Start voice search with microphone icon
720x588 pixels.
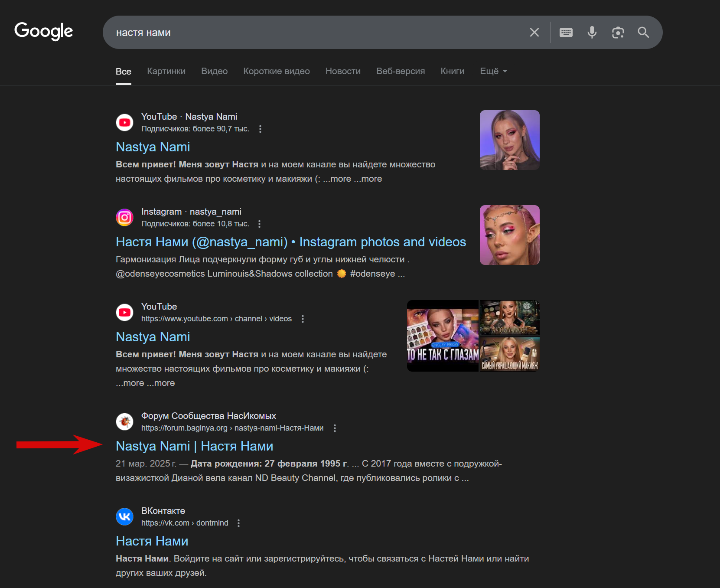tap(592, 33)
